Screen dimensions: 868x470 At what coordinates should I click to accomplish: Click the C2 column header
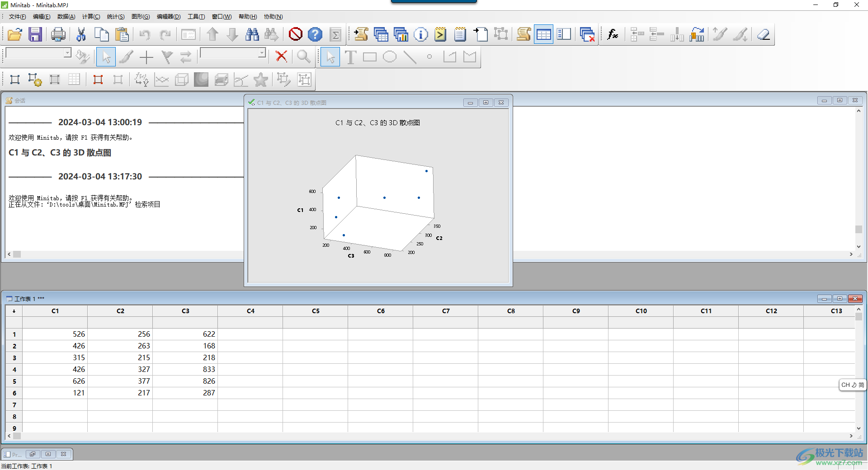(x=120, y=311)
